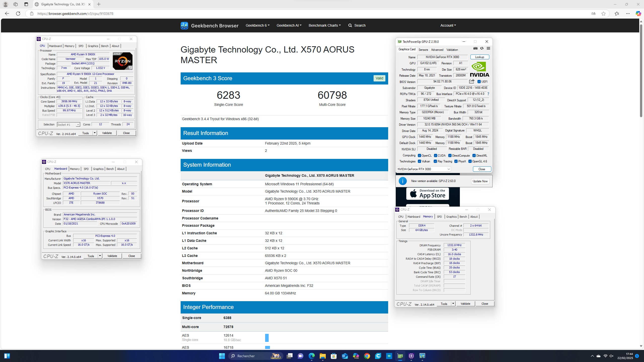Image resolution: width=644 pixels, height=362 pixels.
Task: Expand the Benchmark Charts dropdown menu
Action: (x=325, y=25)
